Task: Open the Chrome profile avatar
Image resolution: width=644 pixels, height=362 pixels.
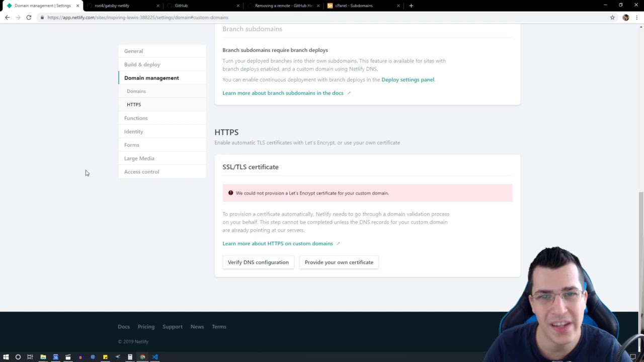Action: pyautogui.click(x=626, y=17)
